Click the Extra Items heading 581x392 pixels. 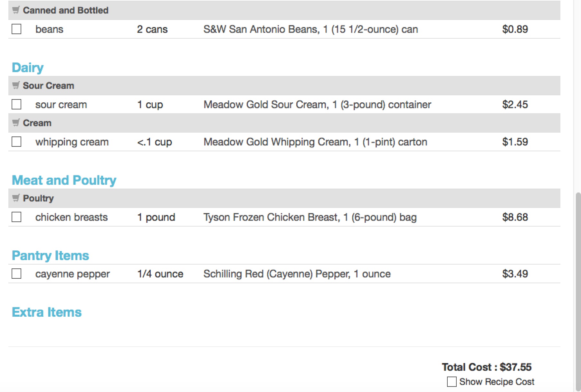(47, 312)
